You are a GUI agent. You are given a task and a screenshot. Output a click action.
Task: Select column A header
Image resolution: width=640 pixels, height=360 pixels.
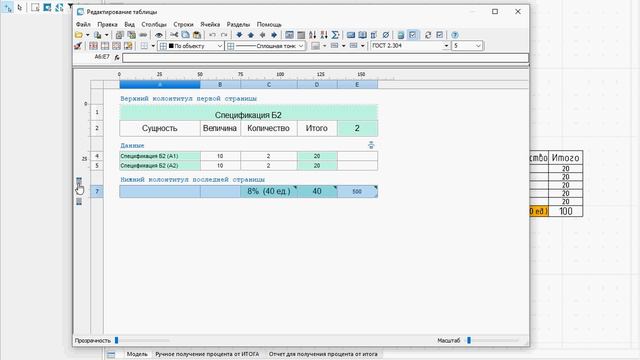[160, 84]
